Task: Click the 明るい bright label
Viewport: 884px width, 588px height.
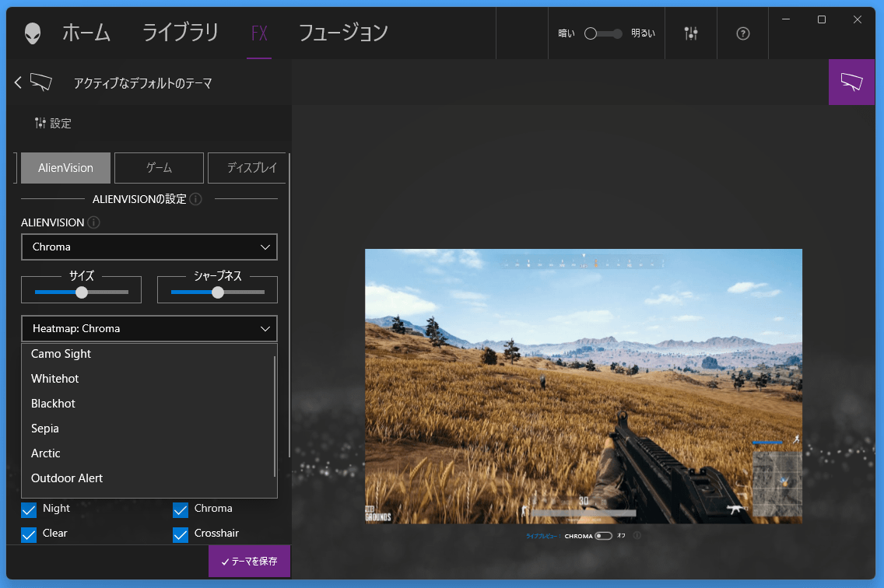Action: coord(643,33)
